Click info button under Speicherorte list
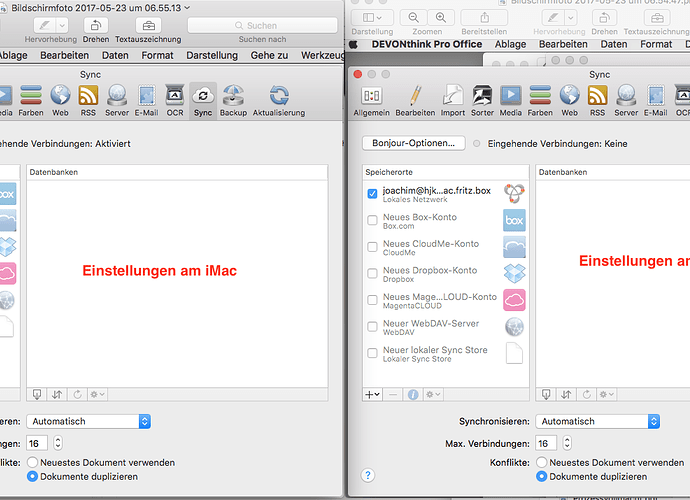 pos(413,394)
